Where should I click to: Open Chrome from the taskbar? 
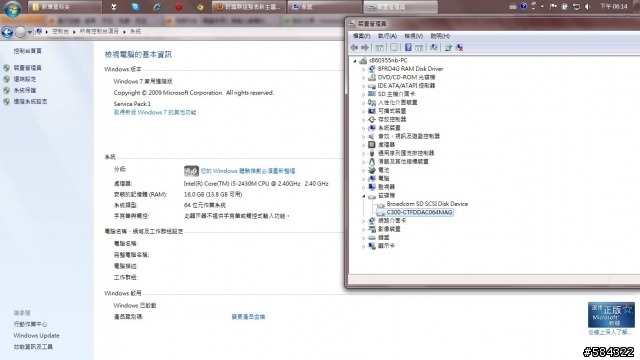(x=200, y=7)
